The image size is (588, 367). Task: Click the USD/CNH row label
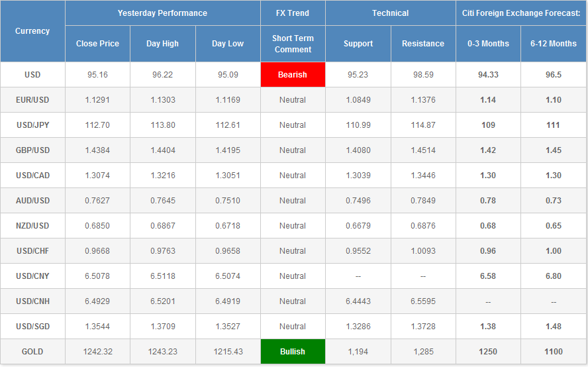tap(32, 301)
